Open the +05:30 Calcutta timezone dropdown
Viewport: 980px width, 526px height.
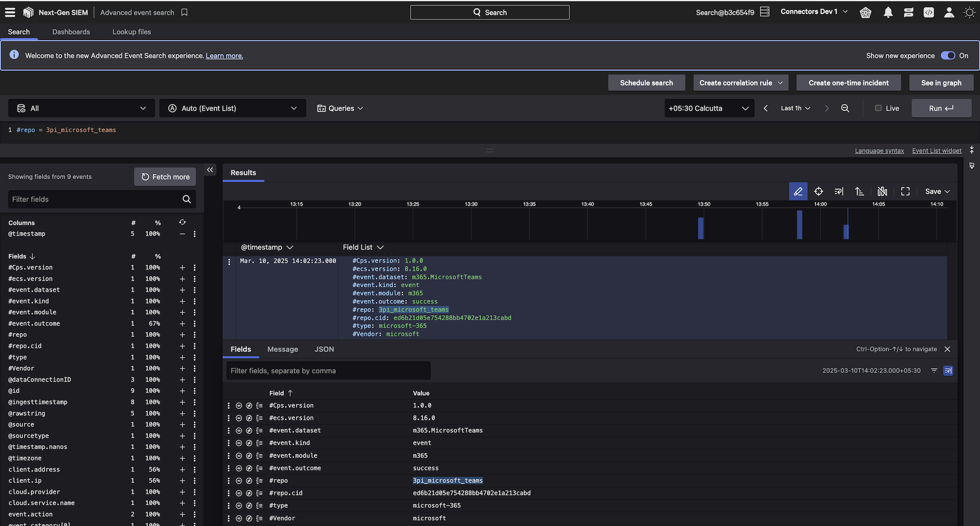click(x=708, y=108)
